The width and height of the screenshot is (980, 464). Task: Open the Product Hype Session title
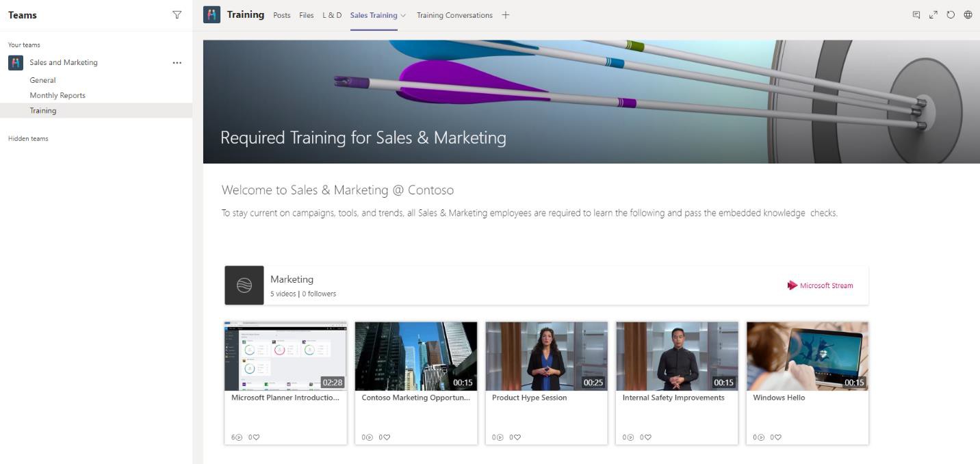pos(530,398)
